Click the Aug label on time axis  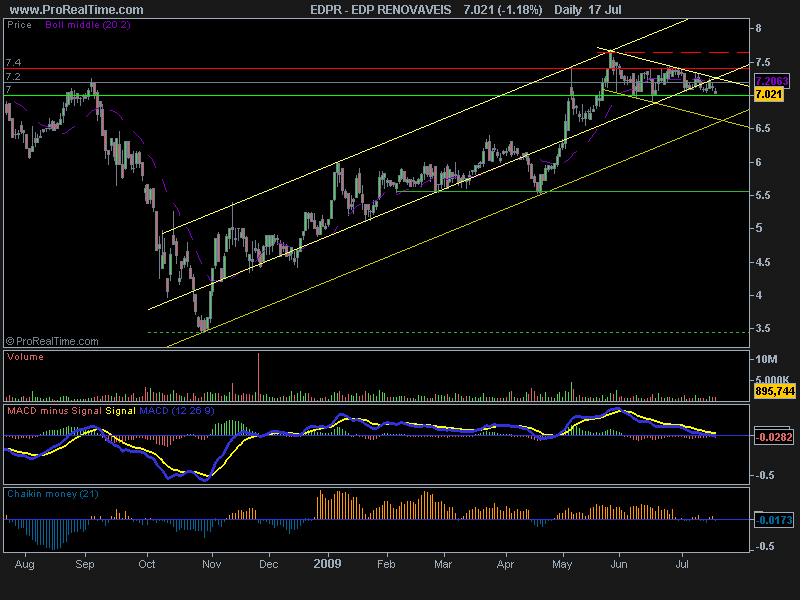click(x=24, y=565)
